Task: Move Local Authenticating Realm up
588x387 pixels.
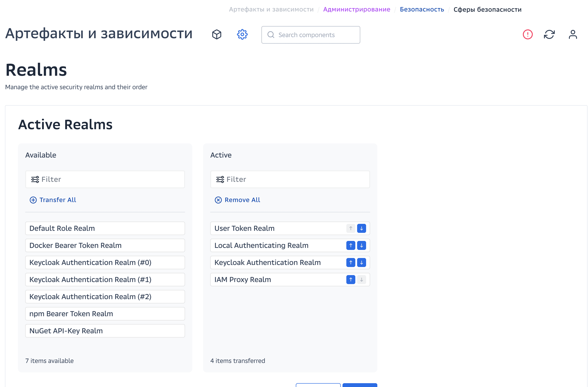Action: [350, 245]
